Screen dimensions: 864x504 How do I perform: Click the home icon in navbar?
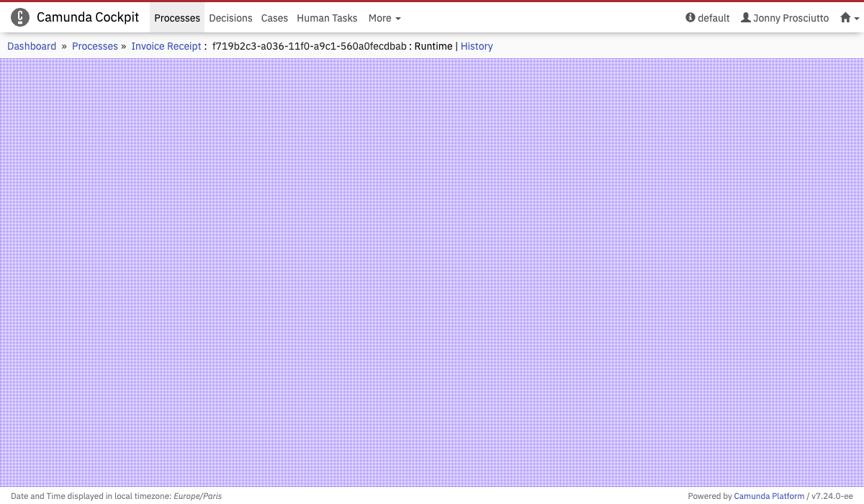[845, 18]
